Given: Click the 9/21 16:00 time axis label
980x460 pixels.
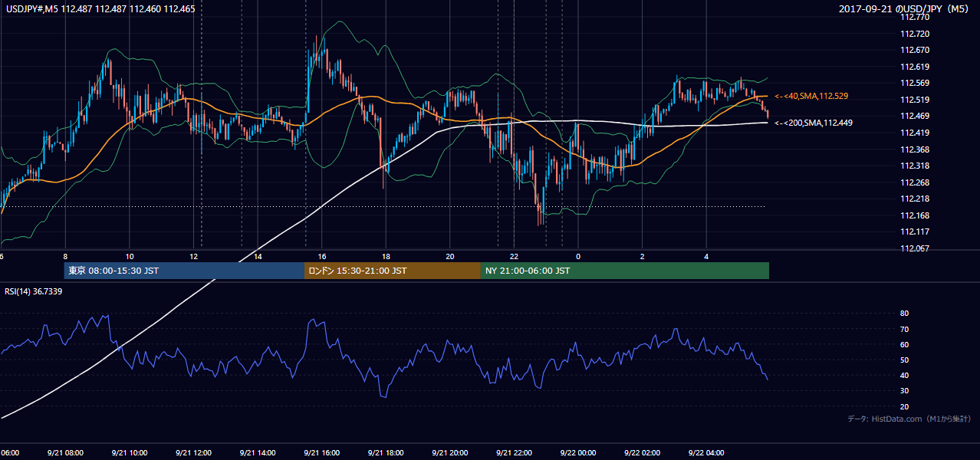Looking at the screenshot, I should [322, 453].
